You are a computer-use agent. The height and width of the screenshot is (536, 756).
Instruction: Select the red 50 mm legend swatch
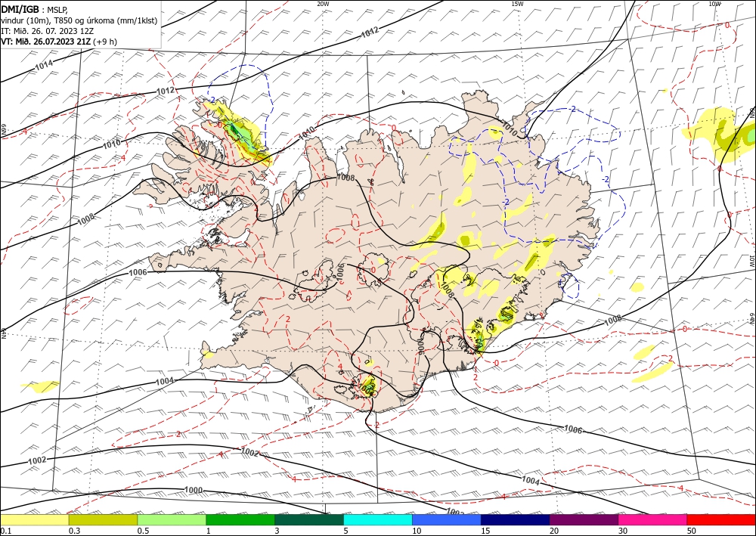coord(721,519)
